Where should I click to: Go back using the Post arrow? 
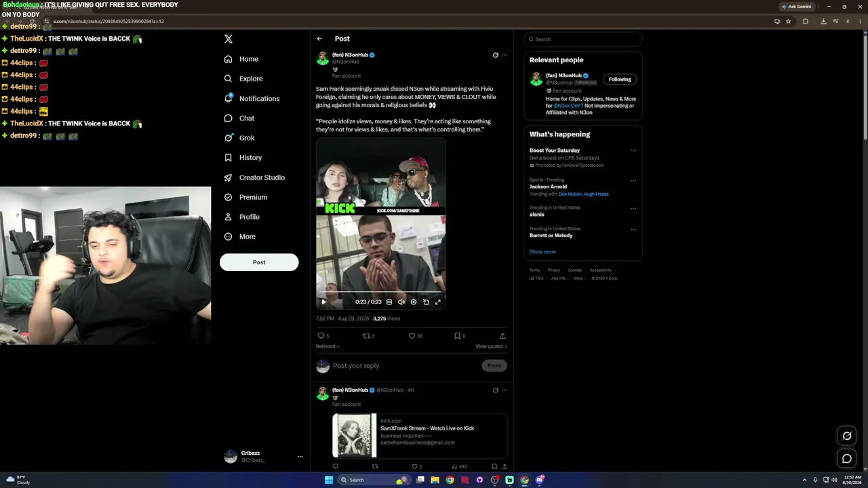coord(319,39)
